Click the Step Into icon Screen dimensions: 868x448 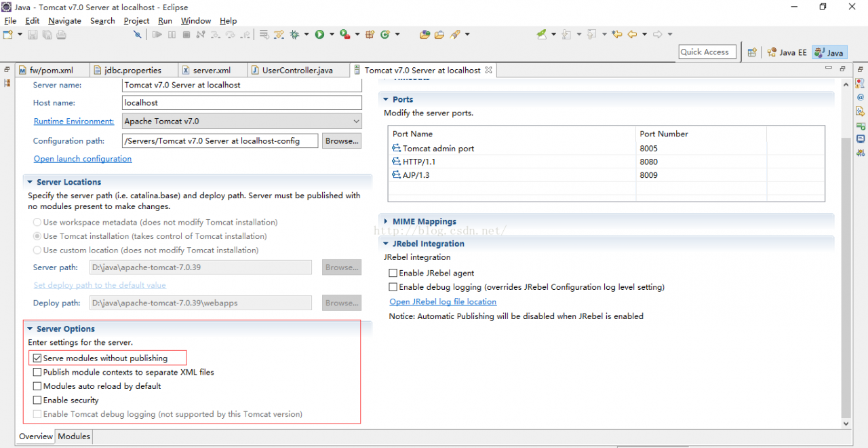click(216, 34)
